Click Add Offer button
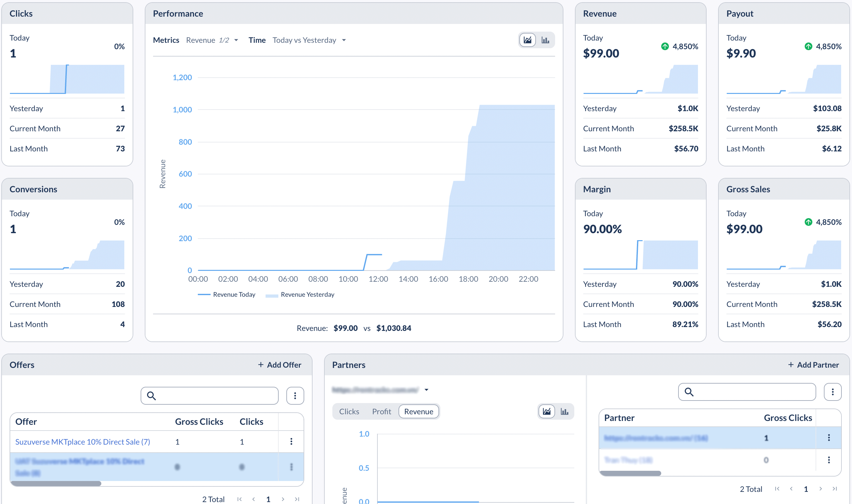Viewport: 852px width, 504px height. tap(280, 365)
